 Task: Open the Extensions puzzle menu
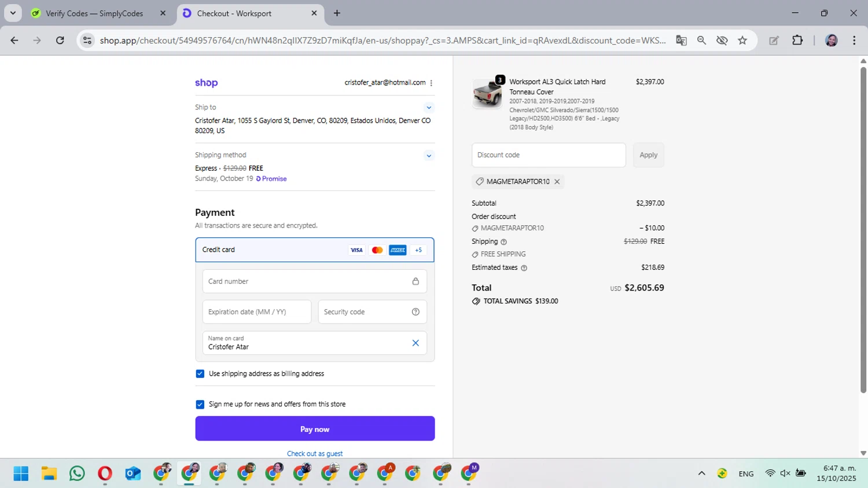(x=797, y=41)
